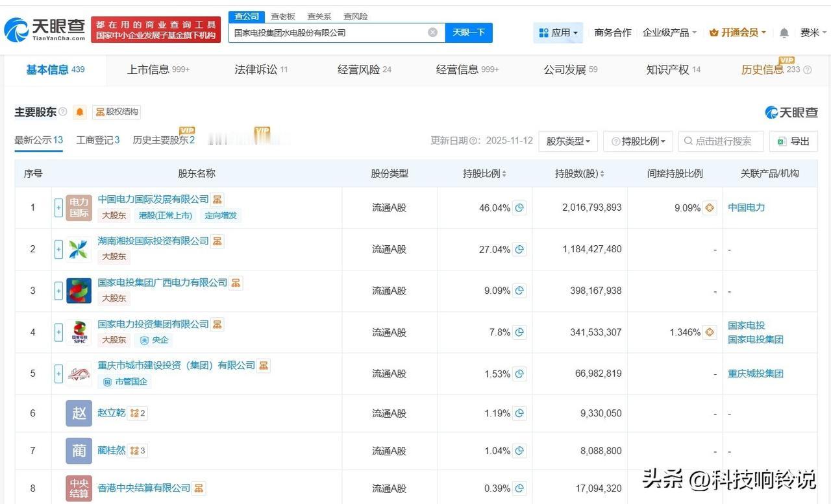Image resolution: width=831 pixels, height=504 pixels.
Task: Show pie chart for 27.04% holding
Action: 519,249
